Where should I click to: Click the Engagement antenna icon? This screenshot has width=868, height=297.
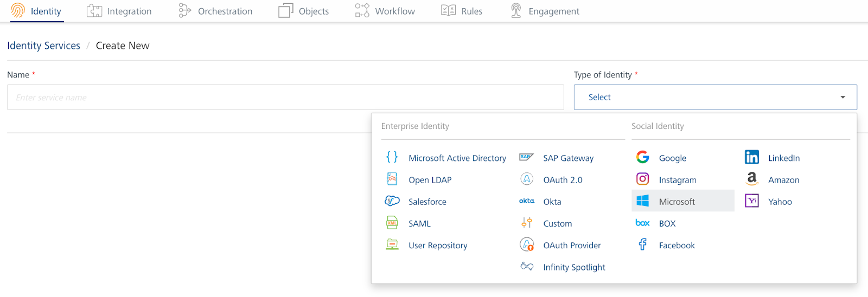pos(516,10)
